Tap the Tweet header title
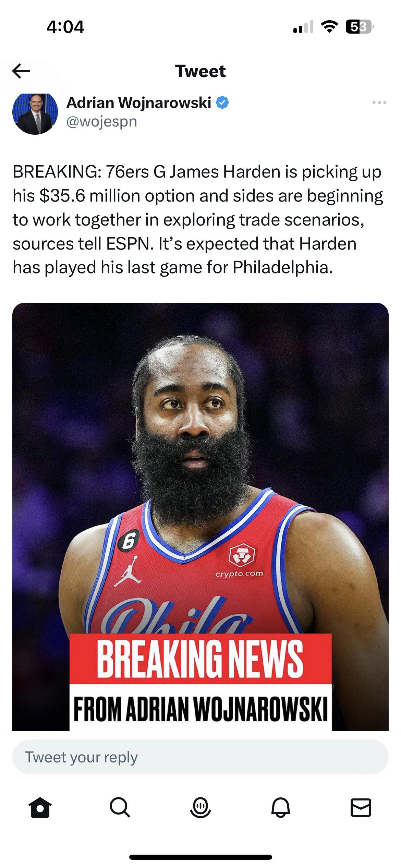Screen dimensions: 401x868 coord(200,71)
